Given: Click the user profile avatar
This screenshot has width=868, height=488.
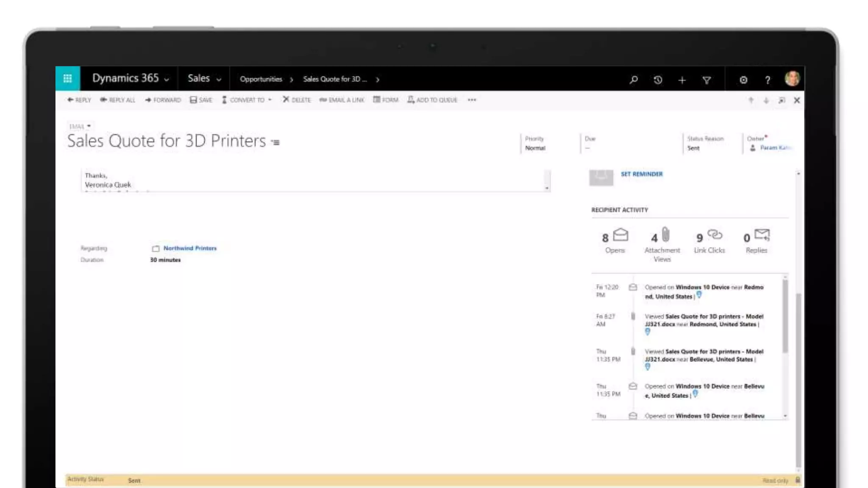Looking at the screenshot, I should pos(792,79).
